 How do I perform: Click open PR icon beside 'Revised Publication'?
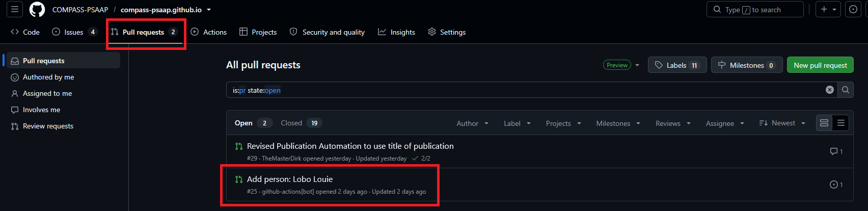pyautogui.click(x=239, y=146)
